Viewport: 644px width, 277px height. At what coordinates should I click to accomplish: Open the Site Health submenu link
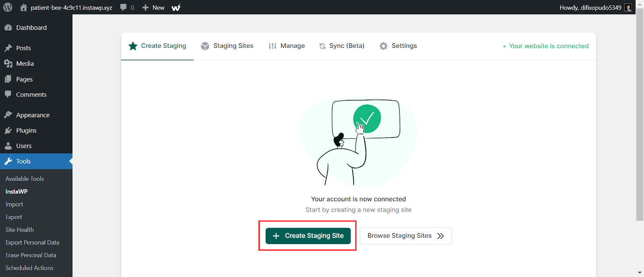click(19, 230)
